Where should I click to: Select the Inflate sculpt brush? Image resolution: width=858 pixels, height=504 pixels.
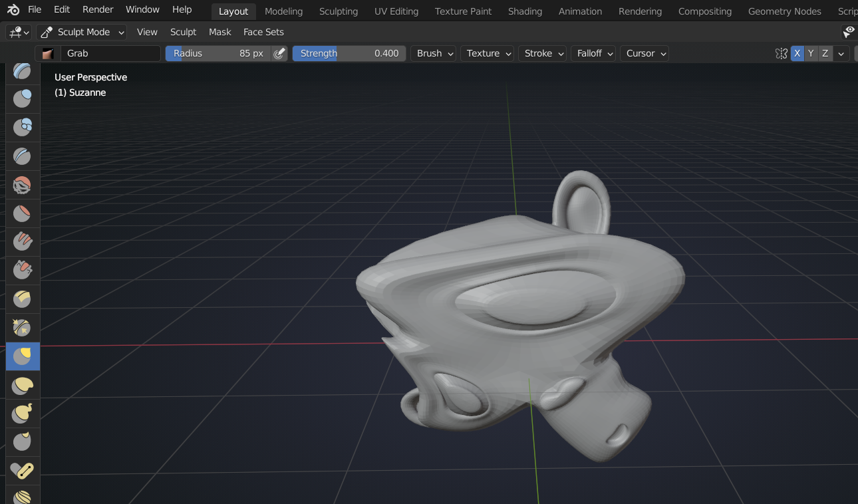(x=23, y=98)
